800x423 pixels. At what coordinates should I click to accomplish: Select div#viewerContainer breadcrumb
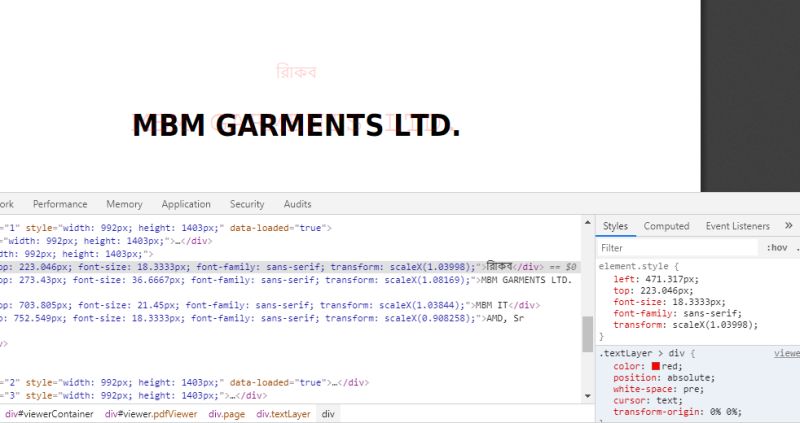click(x=49, y=414)
